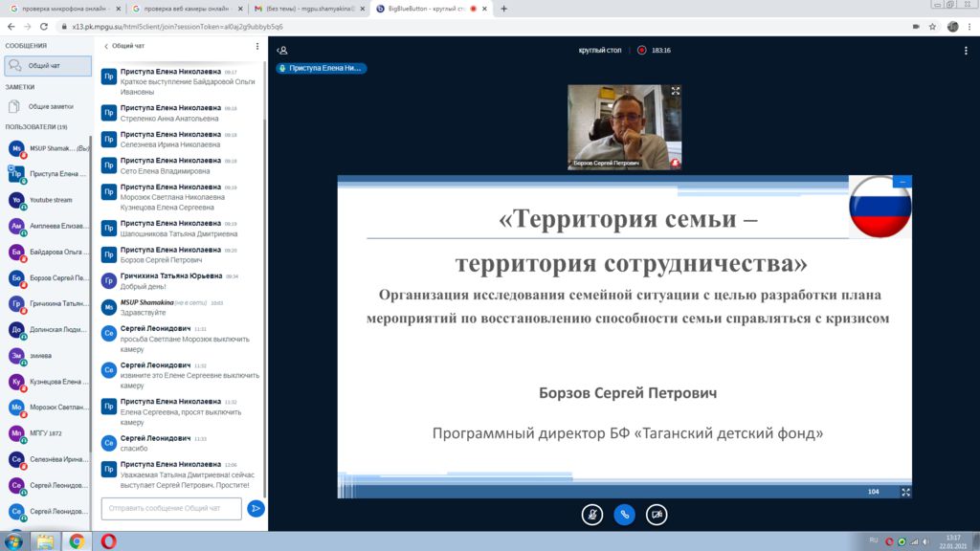Select Youtube stream in the user list
The height and width of the screenshot is (551, 980).
50,200
